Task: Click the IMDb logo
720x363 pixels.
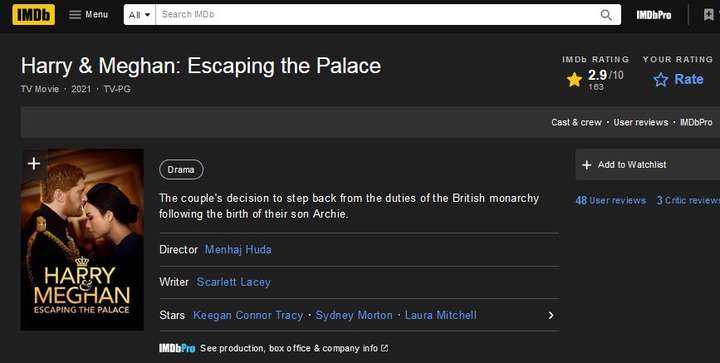Action: tap(34, 15)
